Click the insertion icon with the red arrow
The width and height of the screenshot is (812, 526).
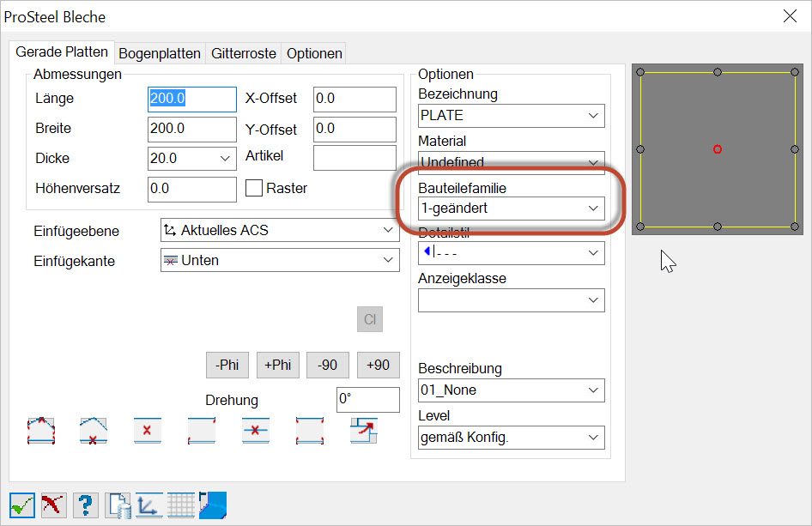[x=364, y=431]
